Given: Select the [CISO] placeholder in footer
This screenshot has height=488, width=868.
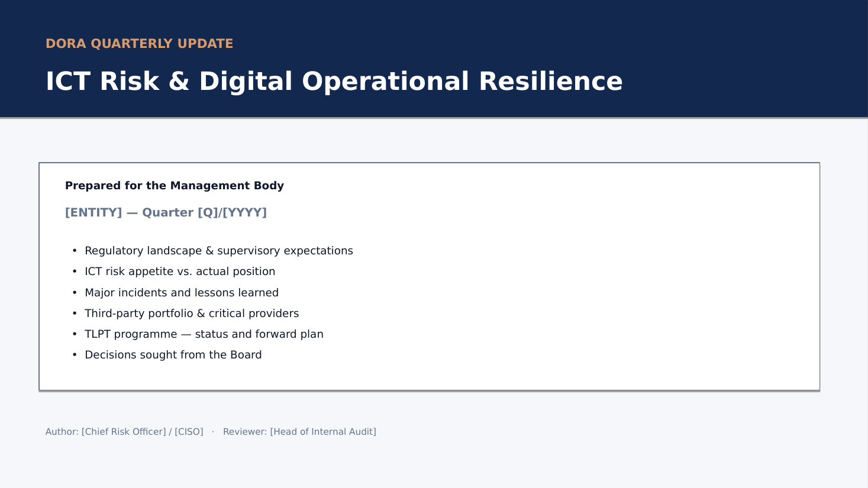Looking at the screenshot, I should (x=189, y=432).
